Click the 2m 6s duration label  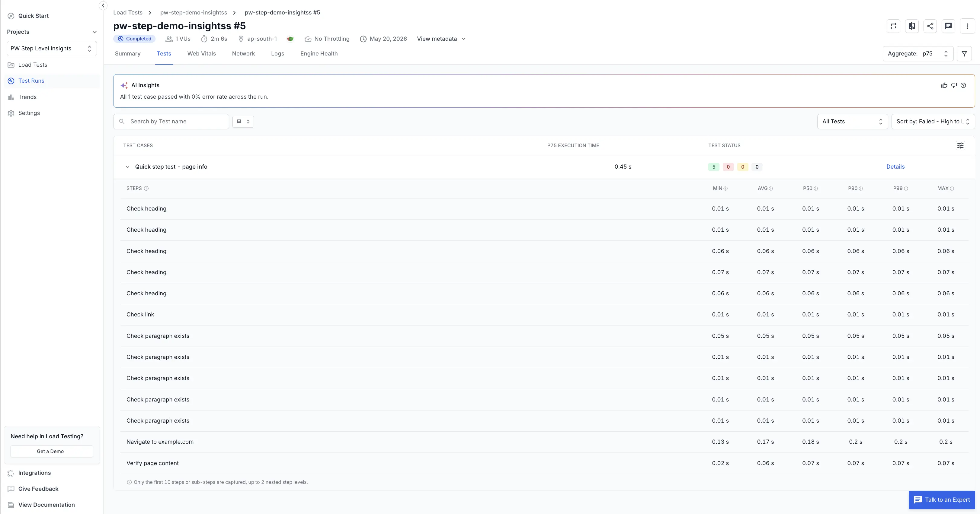219,39
